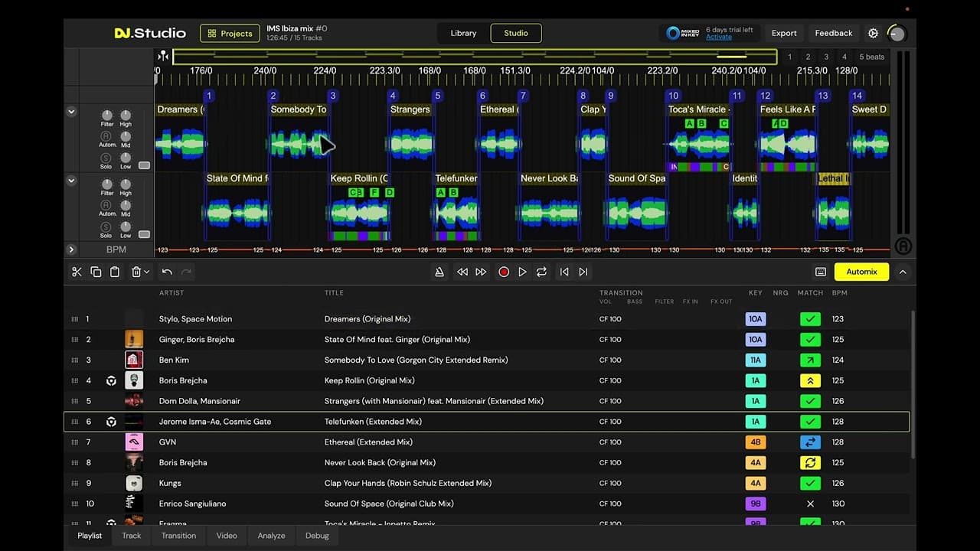The image size is (980, 551).
Task: Expand the BPM lane chevron
Action: point(71,249)
